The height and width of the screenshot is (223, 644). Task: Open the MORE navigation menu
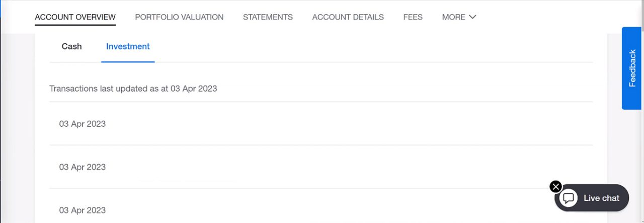coord(459,17)
